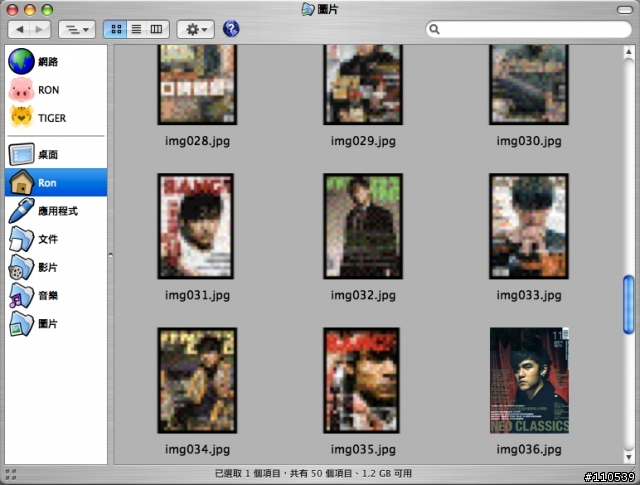Click the yellow minimize window button
640x485 pixels.
[30, 9]
